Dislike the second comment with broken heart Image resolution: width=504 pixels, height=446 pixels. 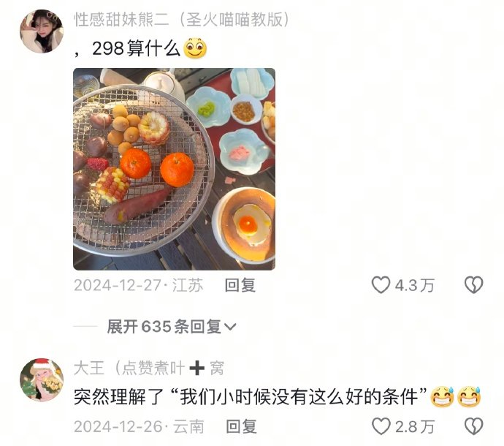[x=474, y=426]
